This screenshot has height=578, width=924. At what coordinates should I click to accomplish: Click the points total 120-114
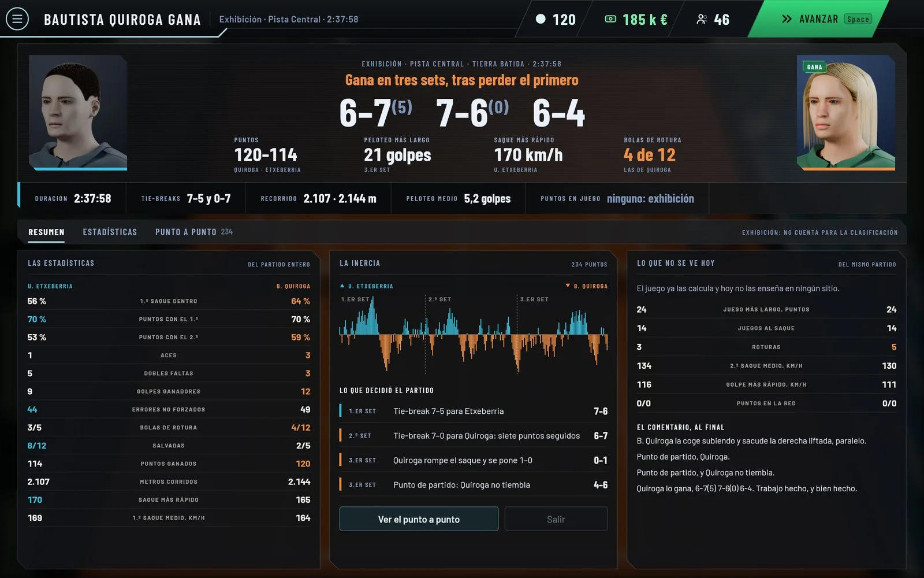click(x=266, y=155)
